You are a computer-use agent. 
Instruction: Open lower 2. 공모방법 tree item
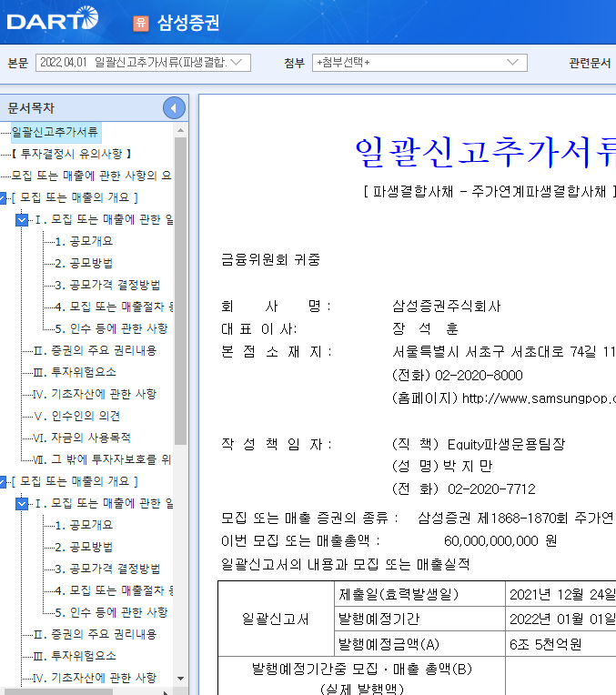(84, 547)
